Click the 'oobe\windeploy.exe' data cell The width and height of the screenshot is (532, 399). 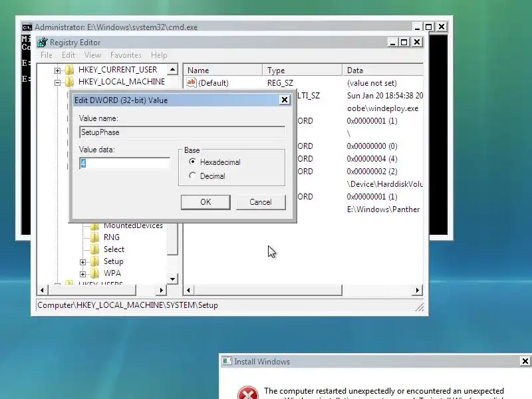pos(383,108)
